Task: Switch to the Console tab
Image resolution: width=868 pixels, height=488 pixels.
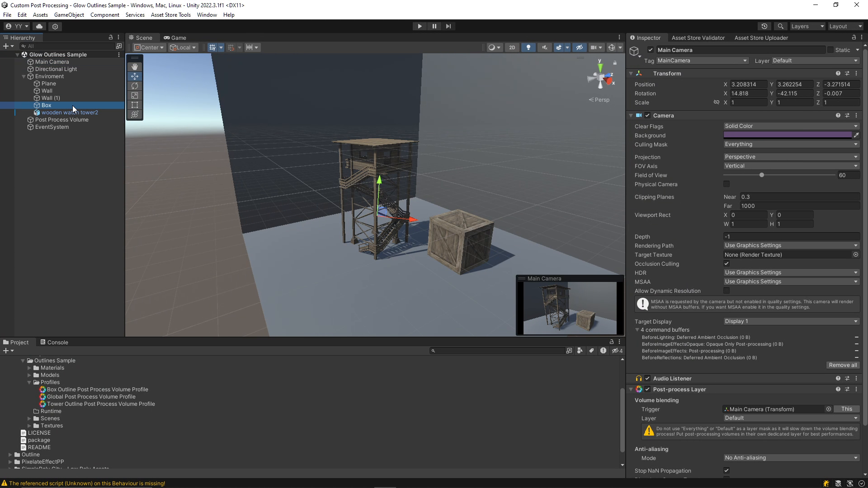Action: tap(54, 342)
